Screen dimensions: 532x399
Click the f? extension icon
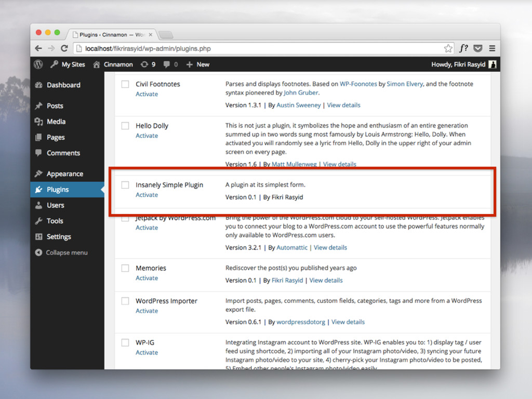[x=463, y=48]
